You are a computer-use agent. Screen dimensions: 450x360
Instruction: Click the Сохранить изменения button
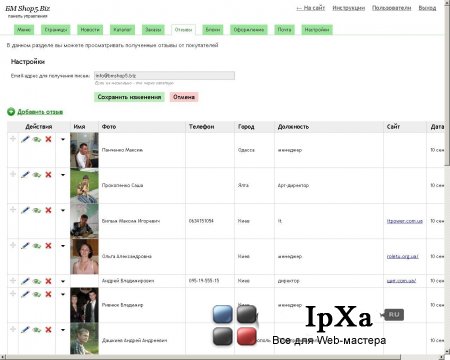(x=129, y=97)
